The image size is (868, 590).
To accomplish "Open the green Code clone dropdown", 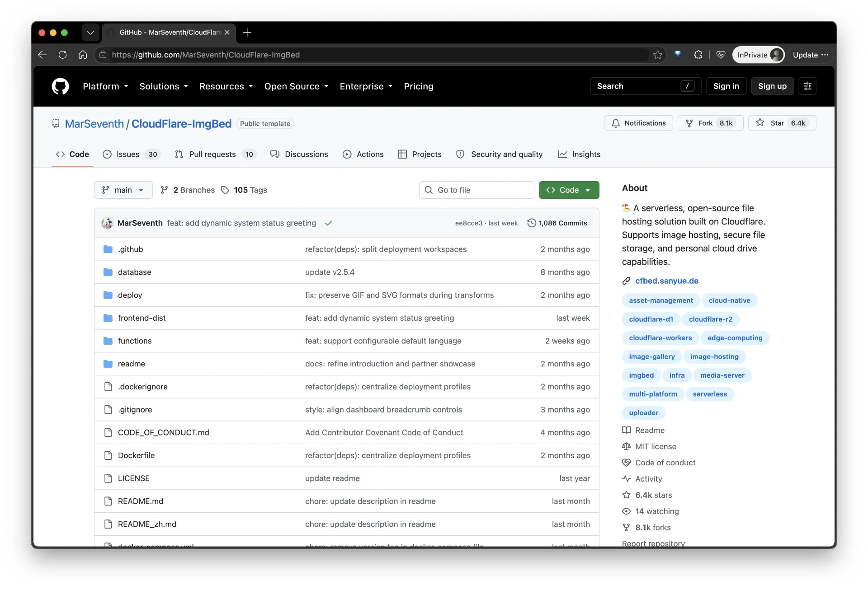I will click(569, 190).
